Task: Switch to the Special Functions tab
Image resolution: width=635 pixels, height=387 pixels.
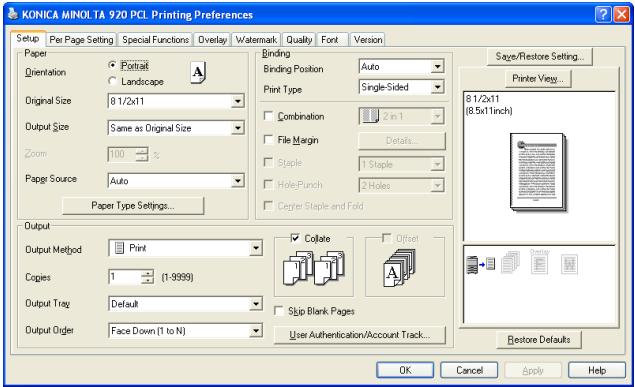Action: pos(156,40)
